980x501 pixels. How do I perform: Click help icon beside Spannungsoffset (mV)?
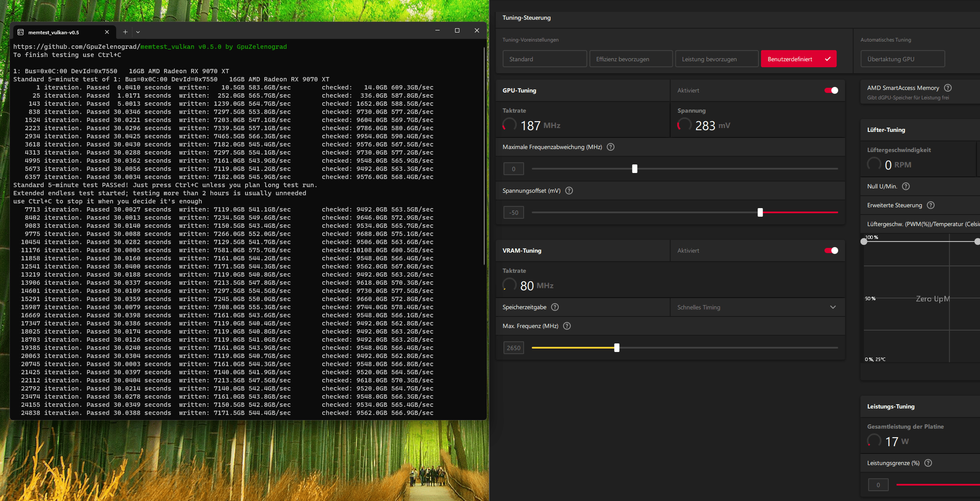coord(569,191)
